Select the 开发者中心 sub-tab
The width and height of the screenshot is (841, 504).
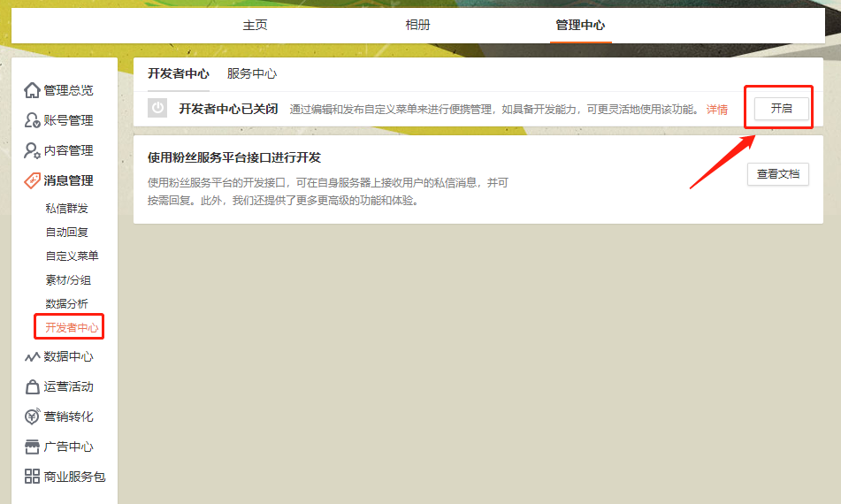(178, 73)
